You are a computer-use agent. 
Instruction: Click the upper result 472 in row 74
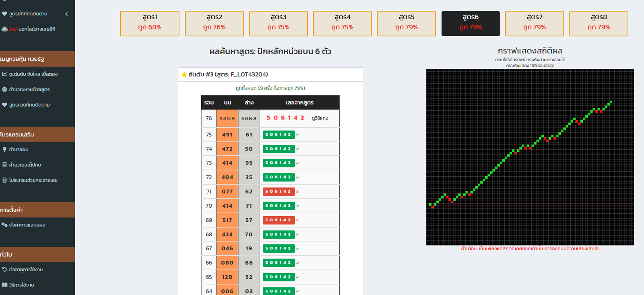tap(227, 149)
